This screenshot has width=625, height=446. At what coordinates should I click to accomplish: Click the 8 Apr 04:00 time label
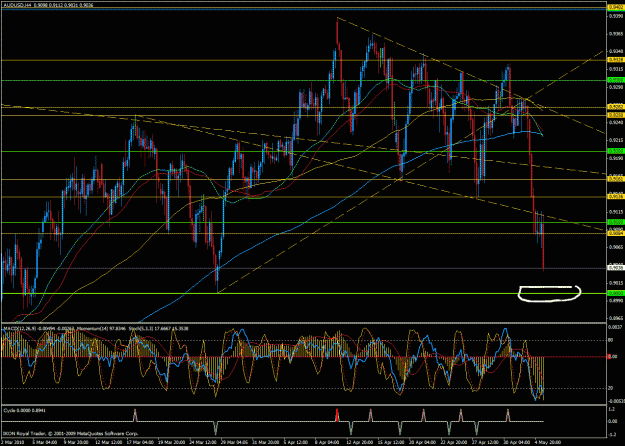click(326, 442)
